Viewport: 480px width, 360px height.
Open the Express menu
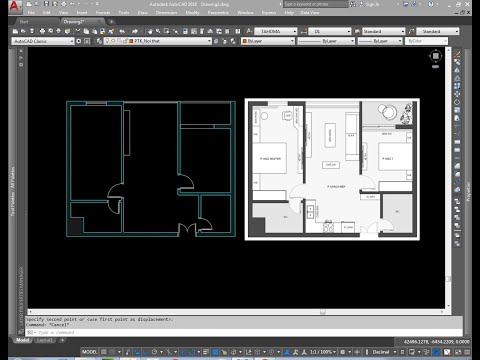point(269,13)
